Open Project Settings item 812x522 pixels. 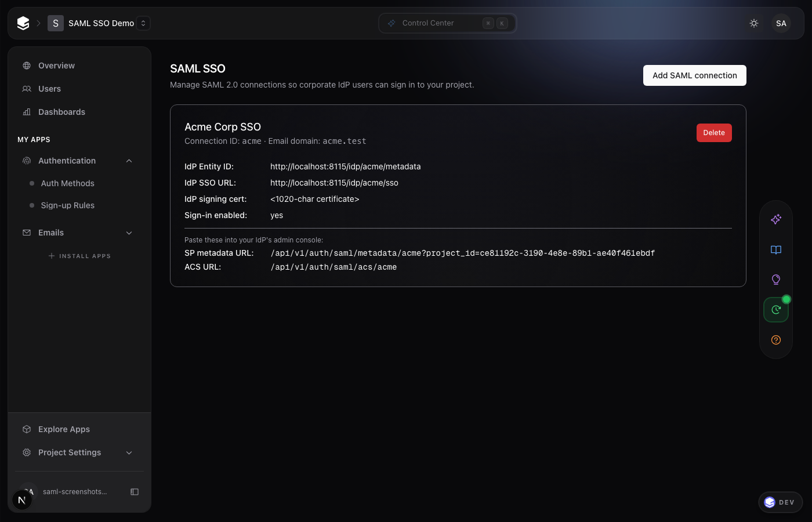(79, 452)
